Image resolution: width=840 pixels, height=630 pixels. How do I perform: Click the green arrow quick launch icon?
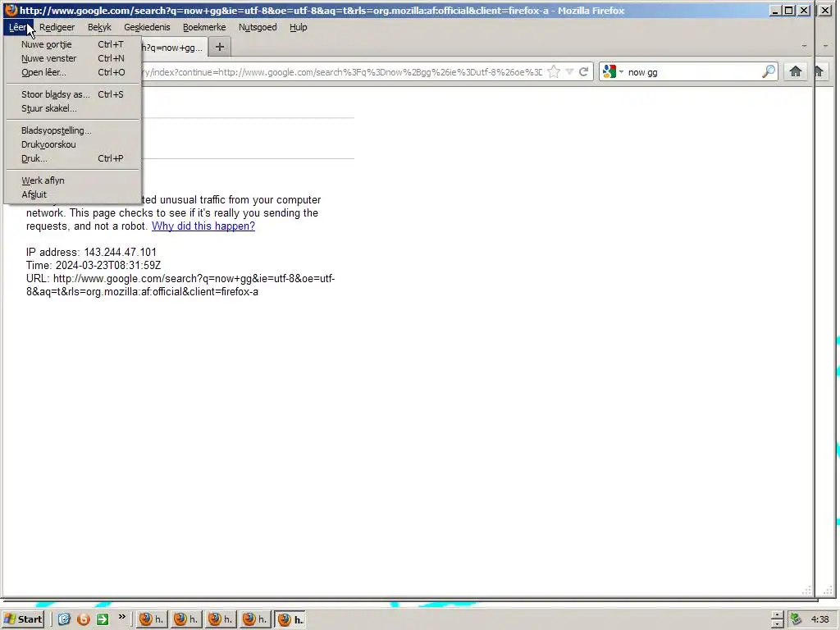[103, 619]
